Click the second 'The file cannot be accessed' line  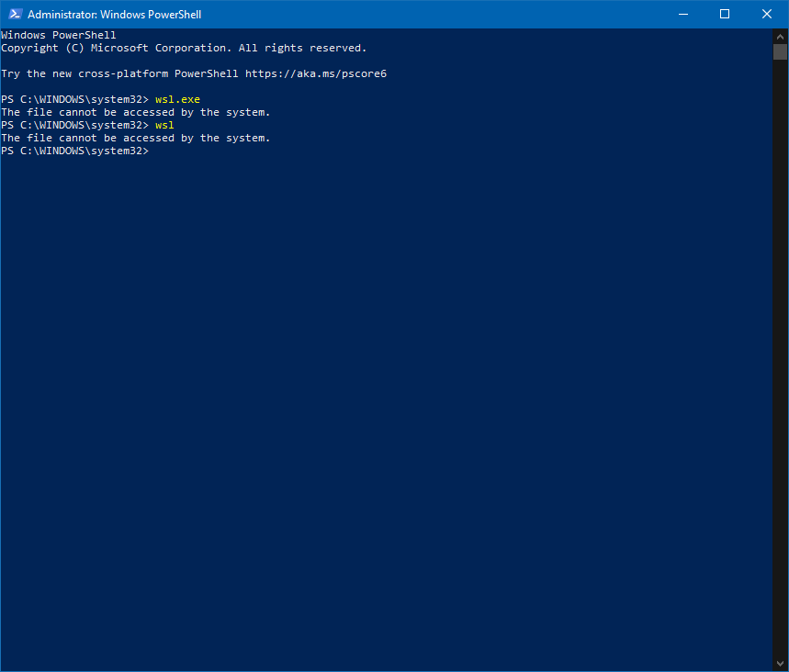135,139
